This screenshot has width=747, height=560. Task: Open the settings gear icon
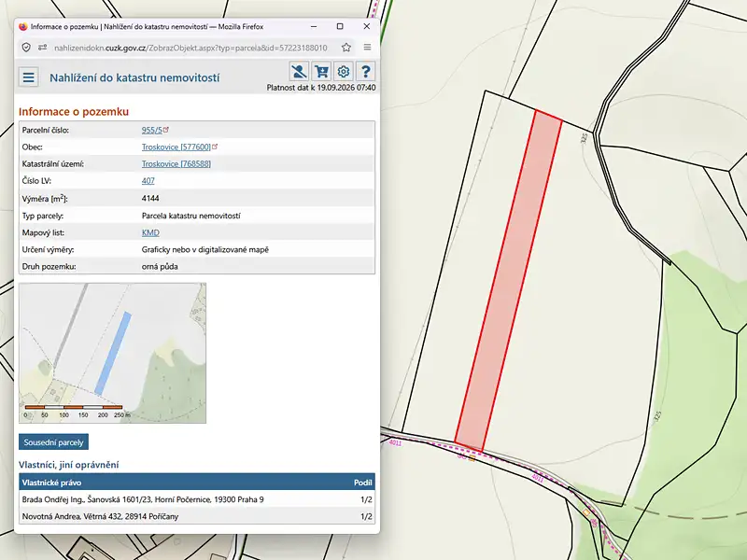click(x=344, y=72)
